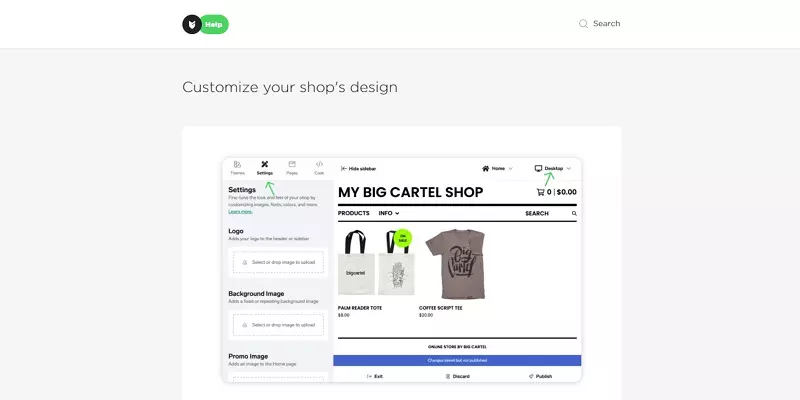Expand the INFO menu

(389, 213)
